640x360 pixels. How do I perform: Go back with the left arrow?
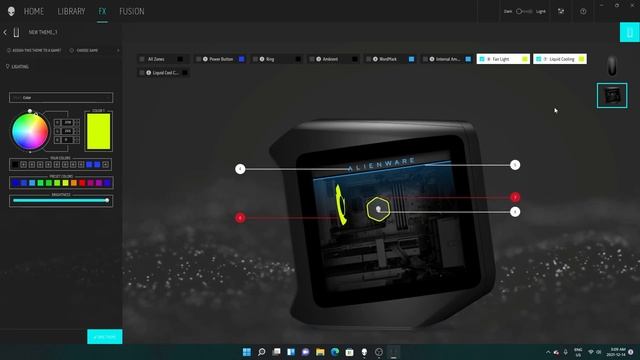coord(5,32)
